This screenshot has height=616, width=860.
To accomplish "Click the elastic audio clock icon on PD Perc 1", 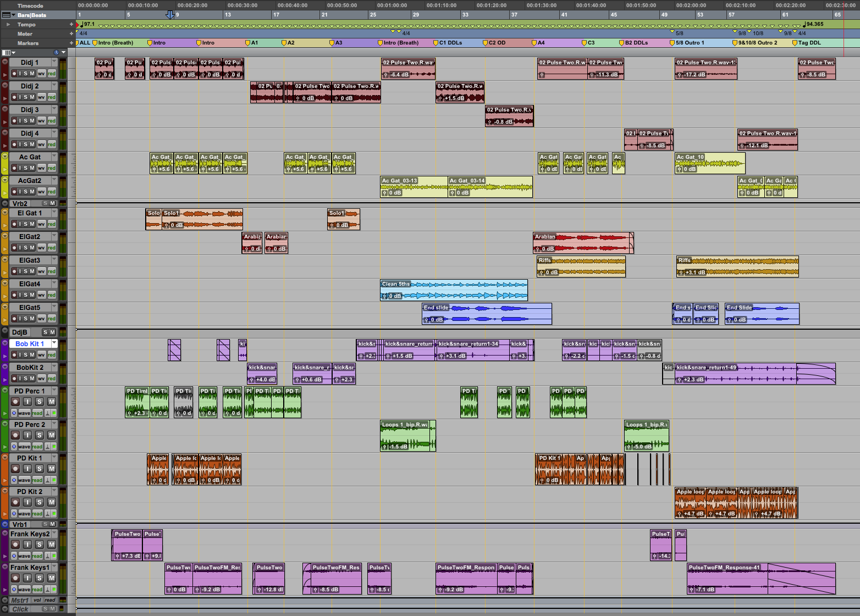I will [14, 413].
